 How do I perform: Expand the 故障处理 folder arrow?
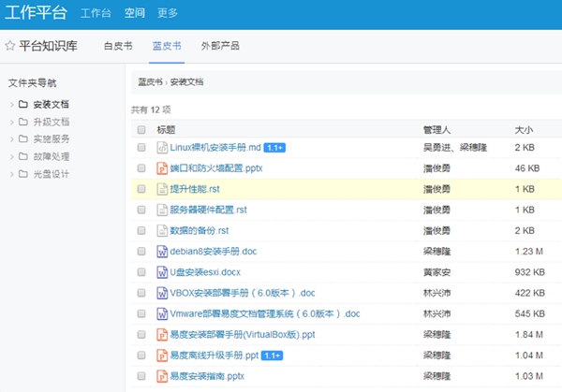[x=11, y=156]
